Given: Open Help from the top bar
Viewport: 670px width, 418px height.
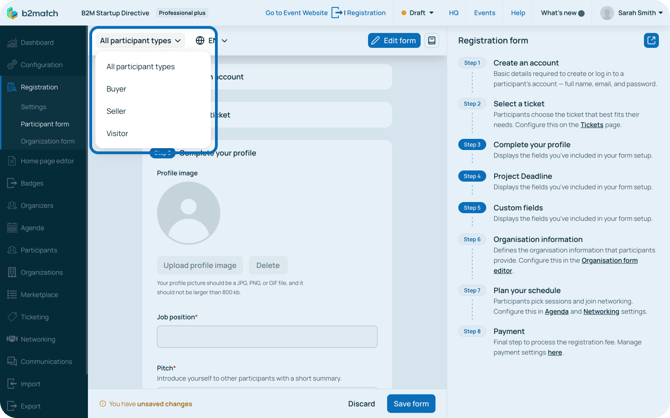Looking at the screenshot, I should point(518,13).
